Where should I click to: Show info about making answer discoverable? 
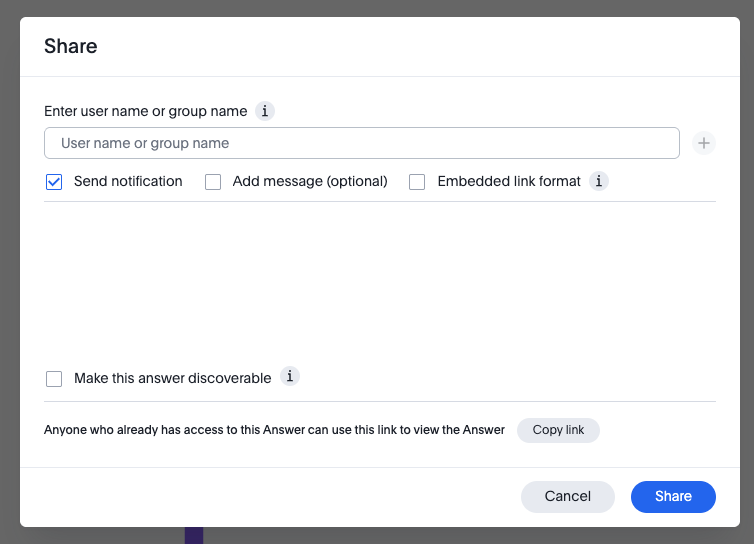pyautogui.click(x=289, y=377)
